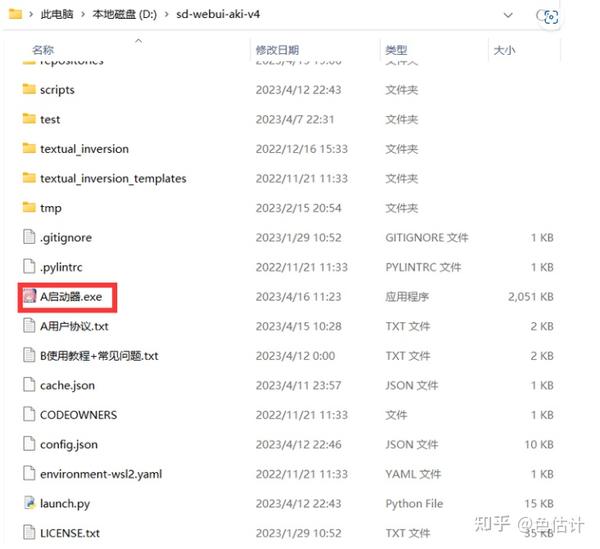Screen dimensions: 600x549
Task: Select the A启动器.exe launcher icon
Action: pyautogui.click(x=29, y=296)
